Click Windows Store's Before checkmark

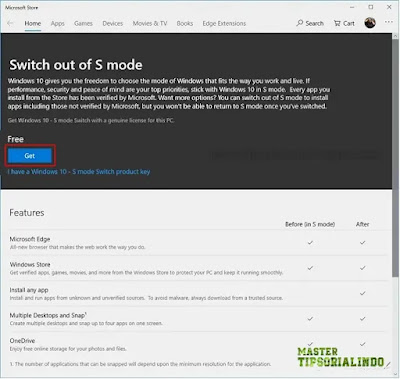pos(310,268)
